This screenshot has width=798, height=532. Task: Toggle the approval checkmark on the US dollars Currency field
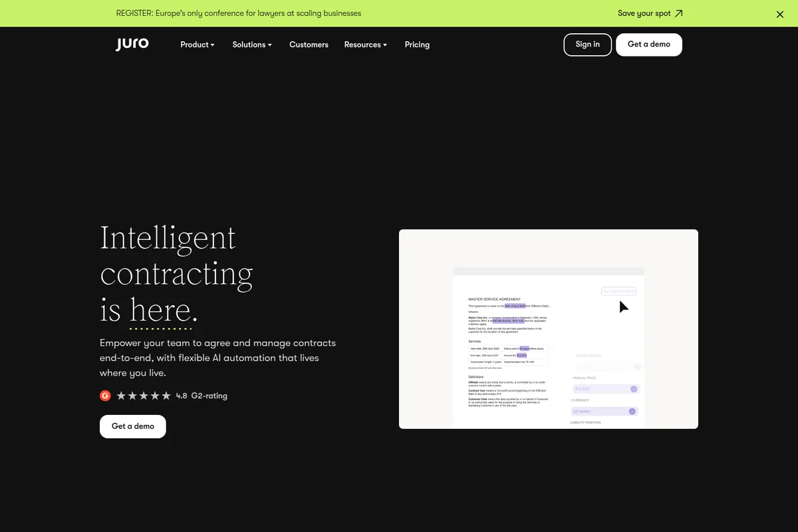pyautogui.click(x=632, y=411)
